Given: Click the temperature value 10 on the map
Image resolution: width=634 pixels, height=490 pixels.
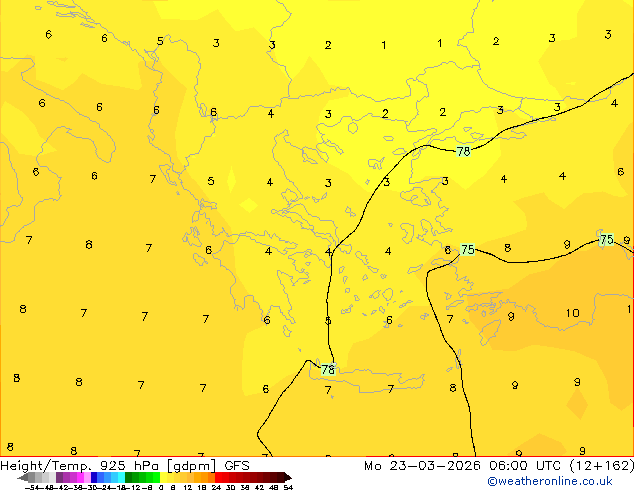Looking at the screenshot, I should click(572, 313).
